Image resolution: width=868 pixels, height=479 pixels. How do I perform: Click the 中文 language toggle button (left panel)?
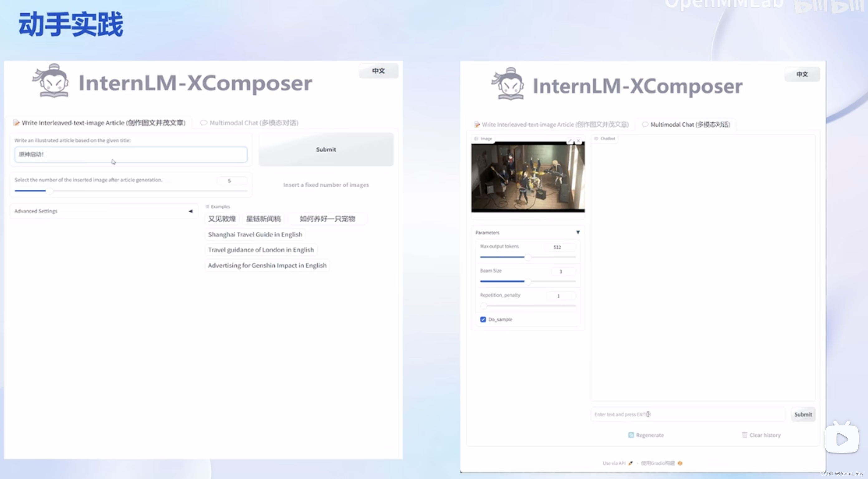point(379,70)
